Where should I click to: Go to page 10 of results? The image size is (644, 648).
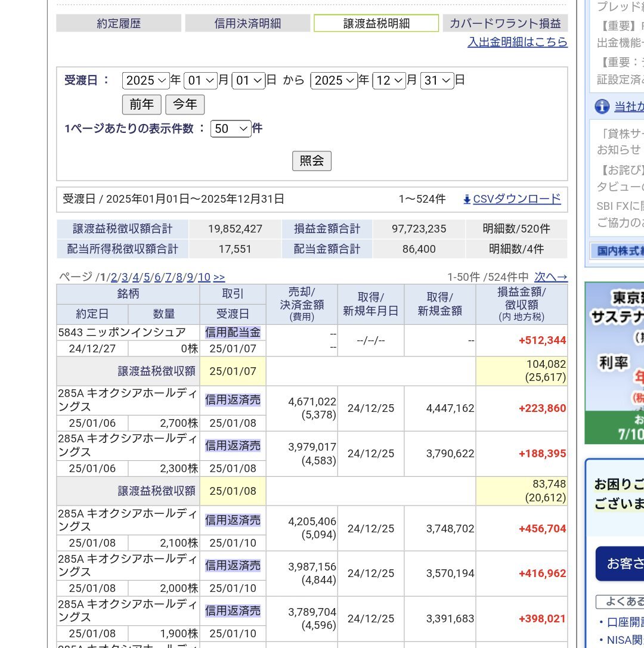click(204, 277)
